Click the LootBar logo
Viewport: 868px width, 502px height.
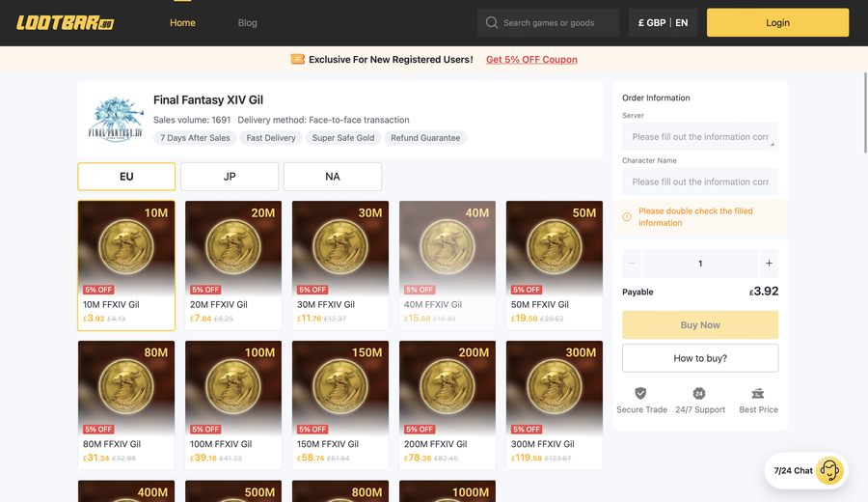(65, 23)
